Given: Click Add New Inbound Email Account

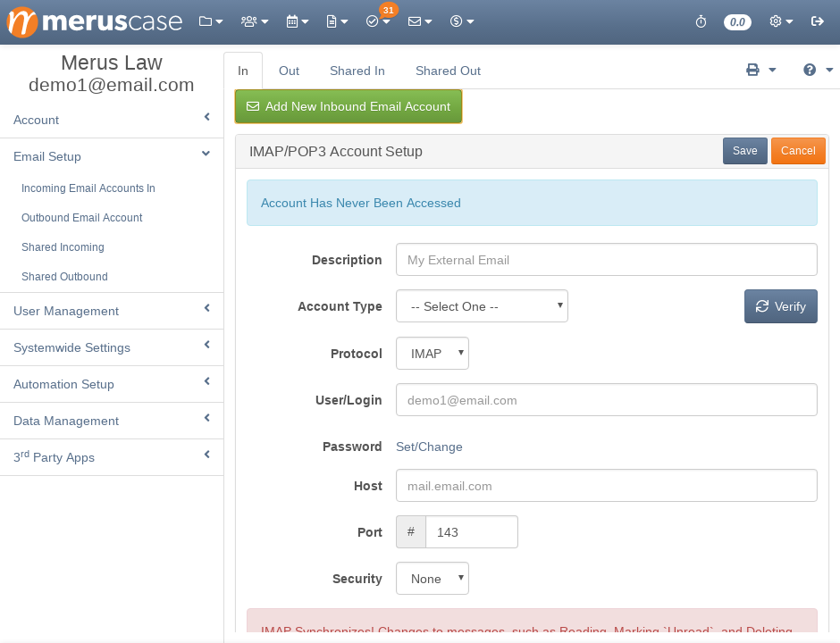Looking at the screenshot, I should click(x=349, y=106).
